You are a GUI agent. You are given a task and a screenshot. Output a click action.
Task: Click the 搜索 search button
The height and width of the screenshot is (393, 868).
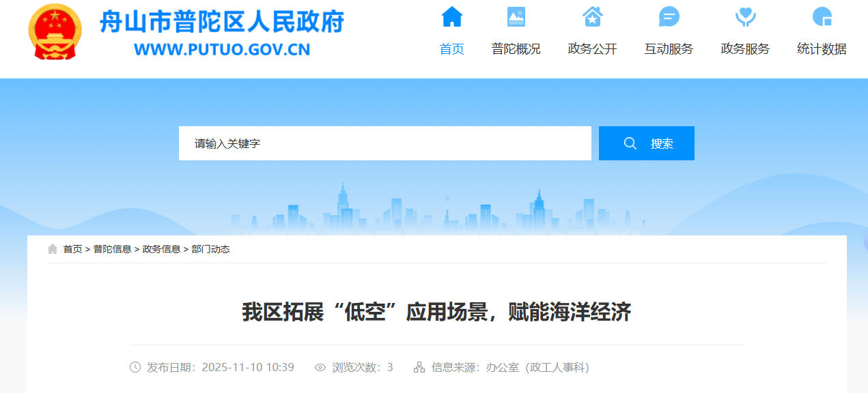click(x=646, y=143)
